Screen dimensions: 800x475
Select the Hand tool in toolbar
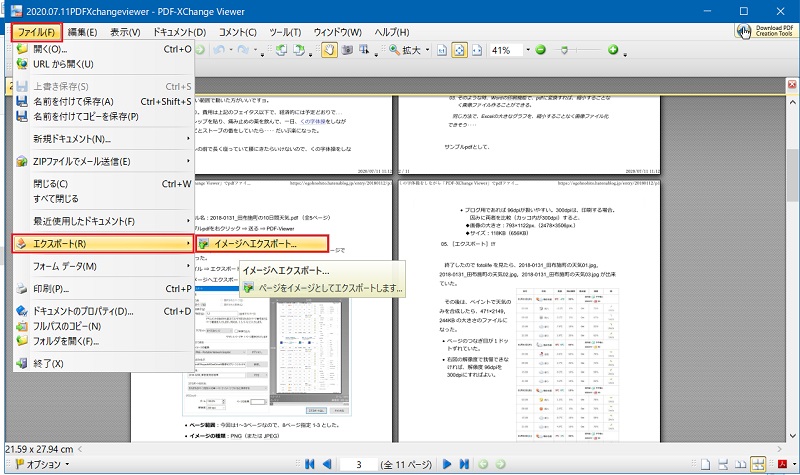pyautogui.click(x=329, y=50)
